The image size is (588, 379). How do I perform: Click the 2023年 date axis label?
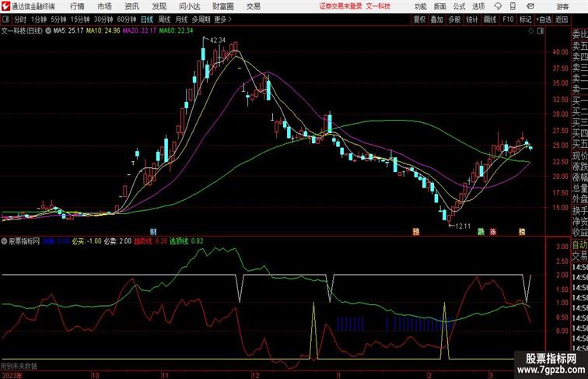[x=11, y=375]
